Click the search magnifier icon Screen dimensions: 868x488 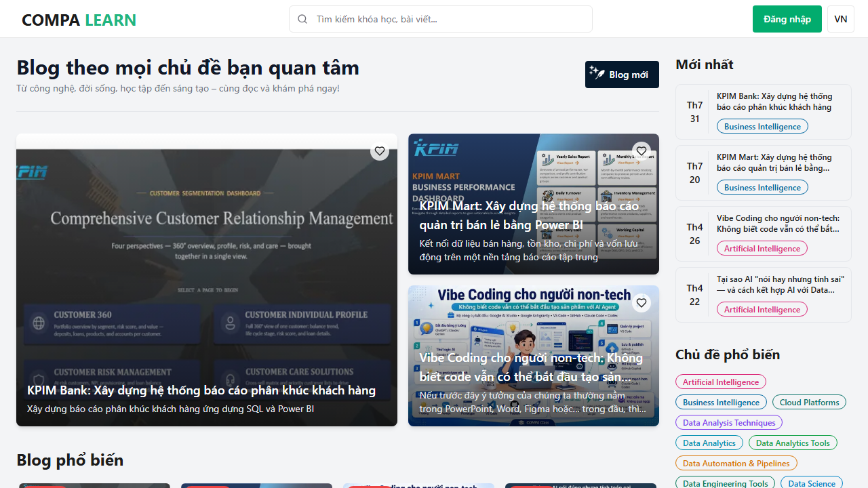[x=302, y=19]
